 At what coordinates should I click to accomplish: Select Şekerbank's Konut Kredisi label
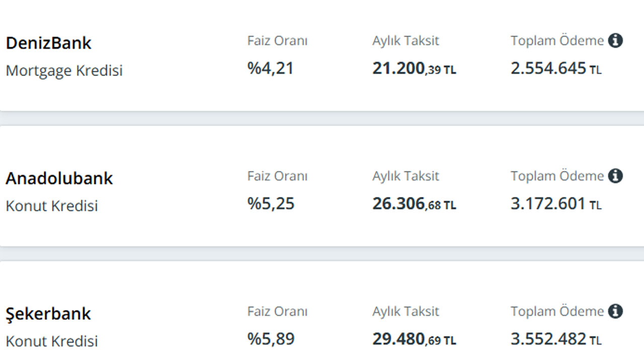tap(52, 341)
